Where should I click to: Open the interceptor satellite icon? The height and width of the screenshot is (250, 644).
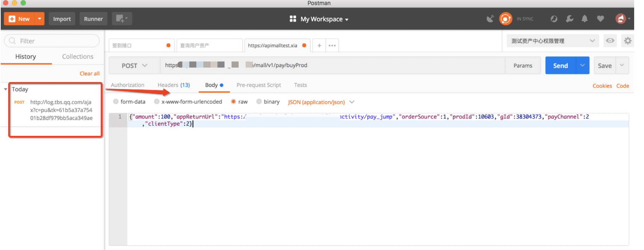click(490, 19)
